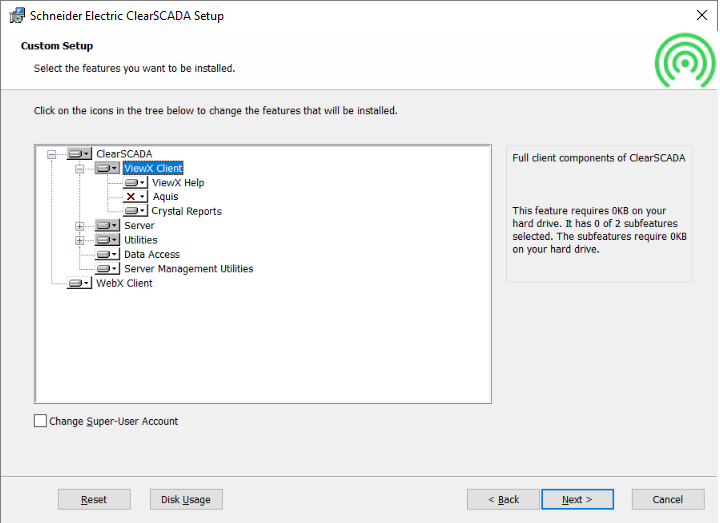Expand the Utilities tree node

coord(80,240)
